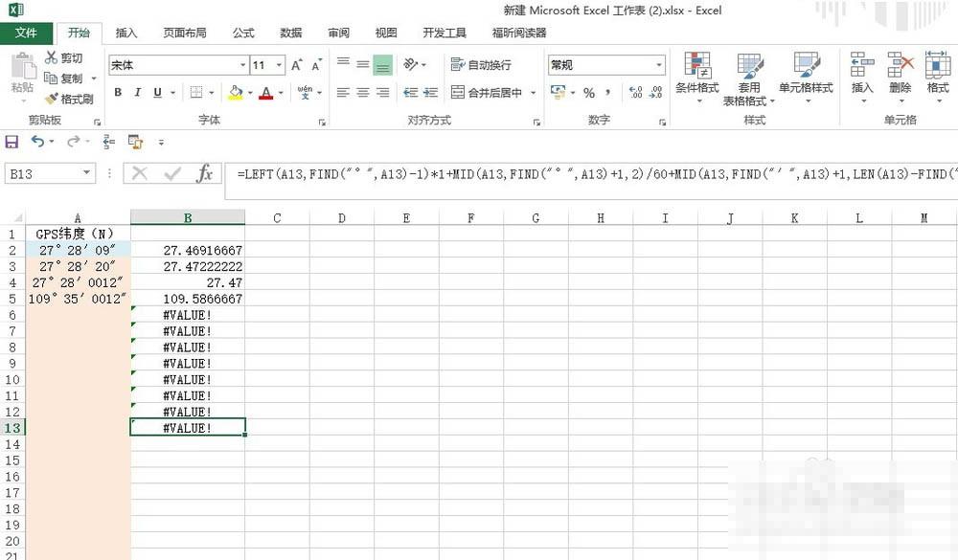The image size is (958, 560).
Task: Select cell B5 containing 109.5866667
Action: 188,299
